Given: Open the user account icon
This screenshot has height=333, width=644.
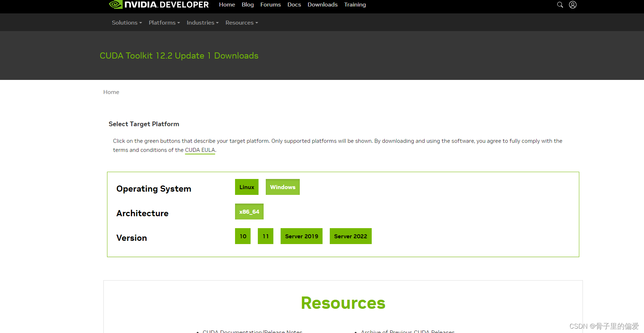Looking at the screenshot, I should (x=573, y=5).
